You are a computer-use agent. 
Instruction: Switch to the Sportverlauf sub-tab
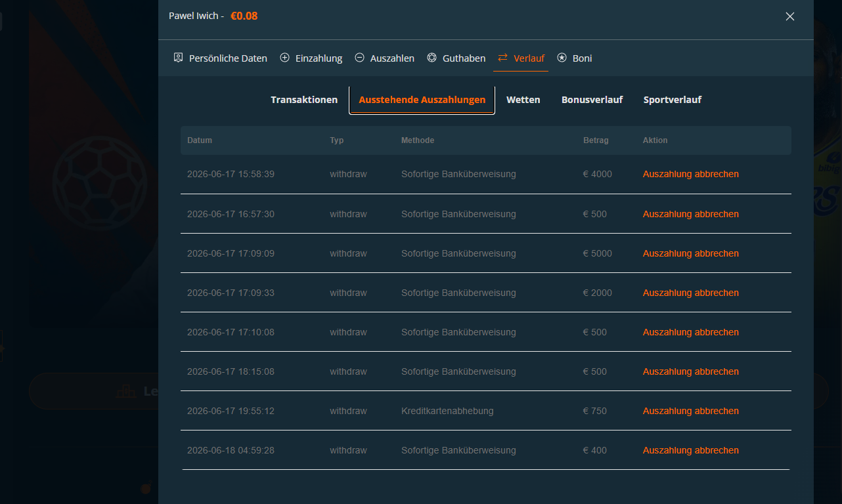(x=673, y=100)
